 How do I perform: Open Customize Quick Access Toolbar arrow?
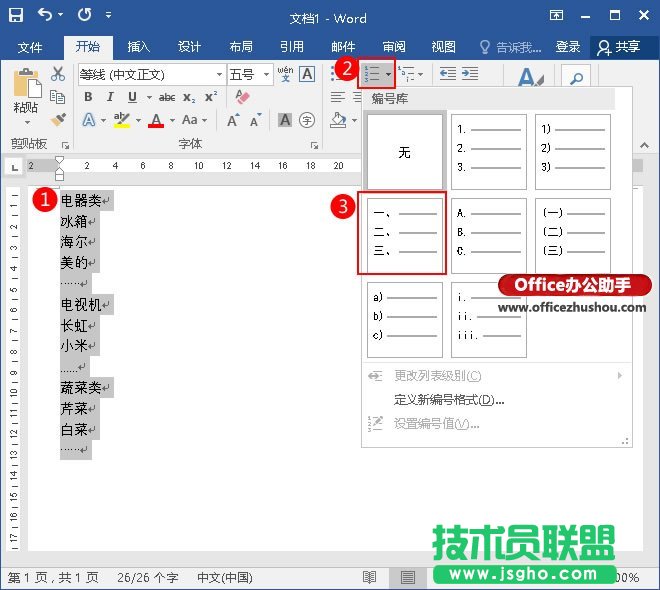click(x=109, y=15)
